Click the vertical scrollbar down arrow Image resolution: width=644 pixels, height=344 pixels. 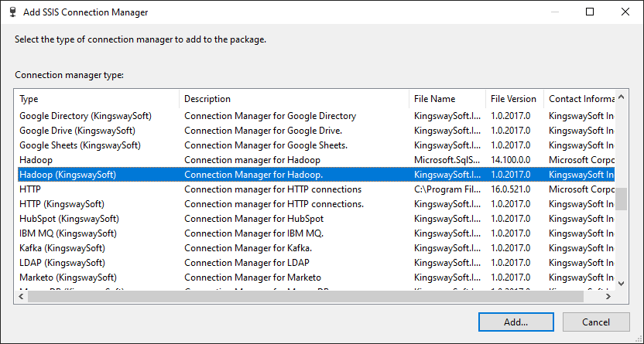pos(621,284)
